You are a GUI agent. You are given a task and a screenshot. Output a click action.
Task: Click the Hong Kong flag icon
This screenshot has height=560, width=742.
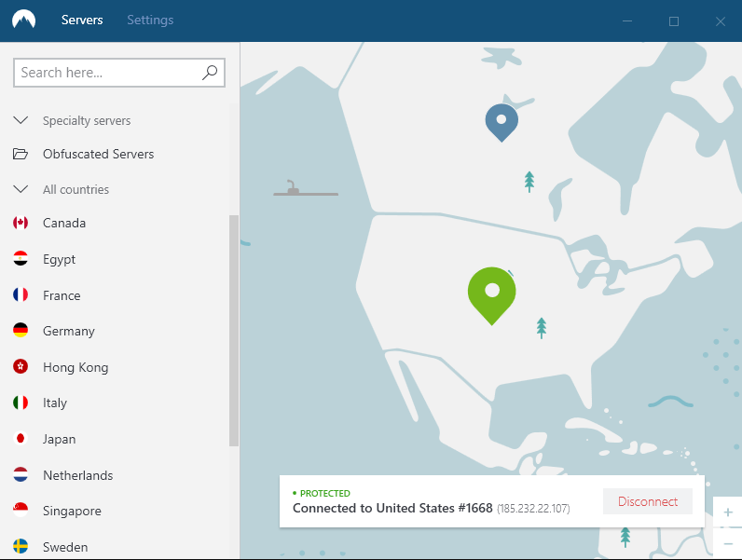[x=21, y=366]
